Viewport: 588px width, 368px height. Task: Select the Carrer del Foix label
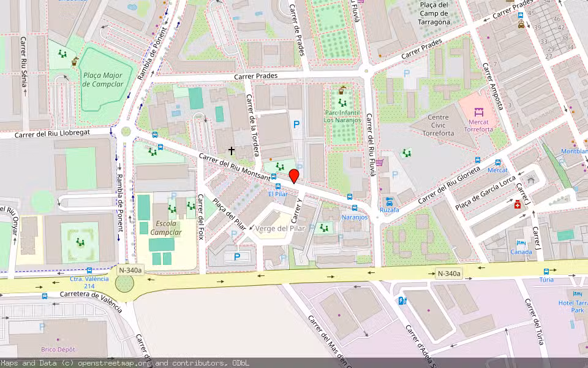coord(201,217)
